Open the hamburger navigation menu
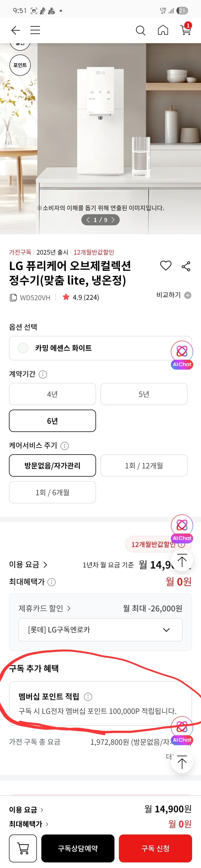This screenshot has width=201, height=868. (35, 30)
